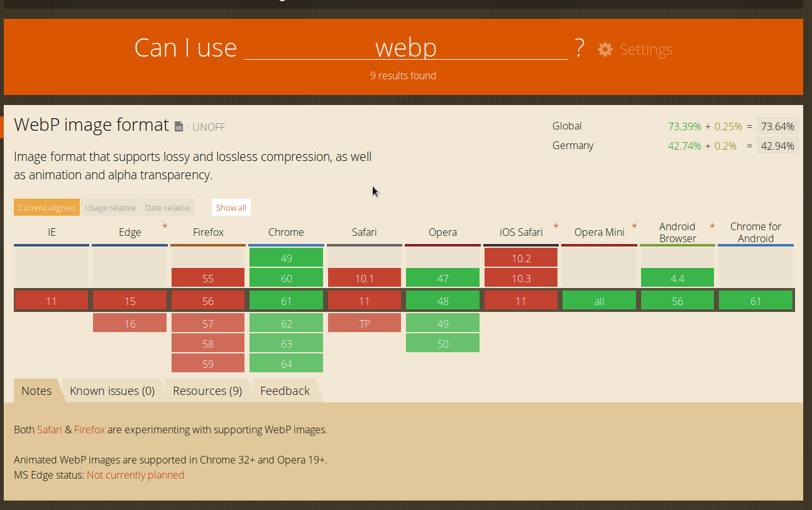Switch to the "Usage relative" view
Image resolution: width=812 pixels, height=510 pixels.
[110, 207]
